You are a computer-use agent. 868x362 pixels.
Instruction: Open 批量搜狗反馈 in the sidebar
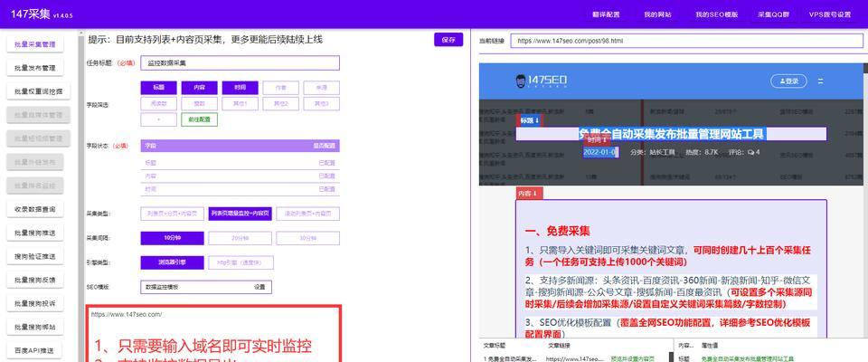click(35, 280)
